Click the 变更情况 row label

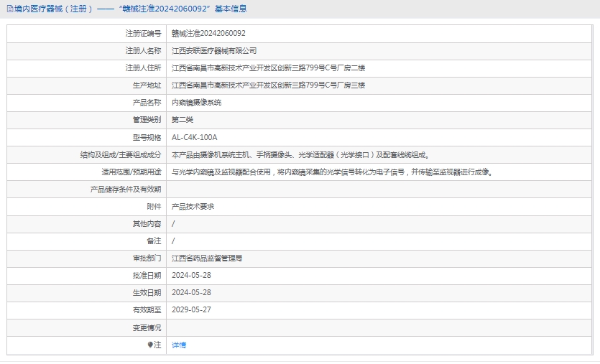click(147, 327)
